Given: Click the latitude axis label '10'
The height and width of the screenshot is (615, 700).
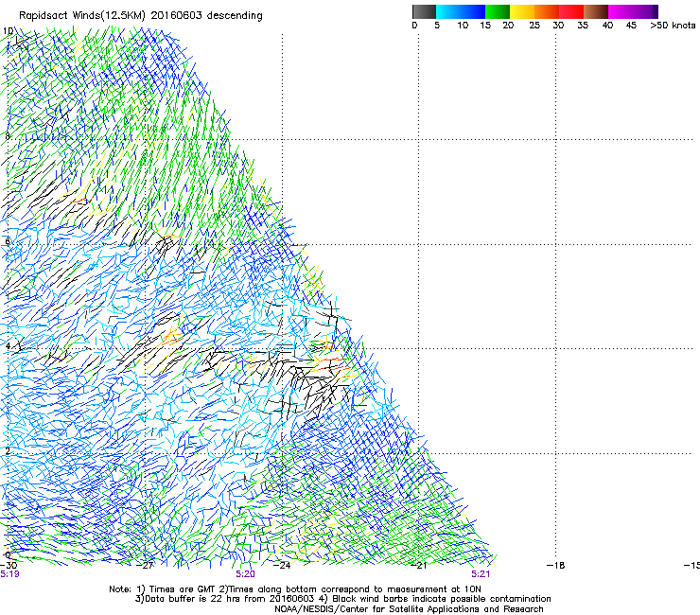Looking at the screenshot, I should click(8, 31).
